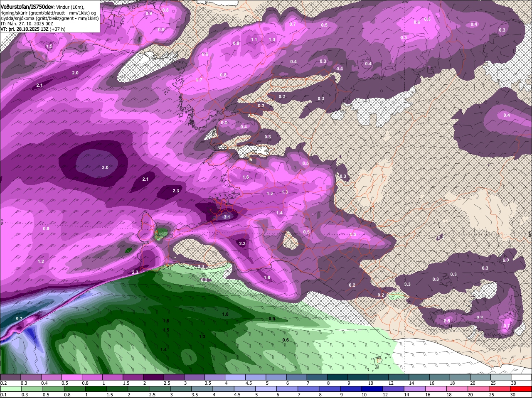
Task: Click the black '0.9' value in the green area
Action: [272, 319]
